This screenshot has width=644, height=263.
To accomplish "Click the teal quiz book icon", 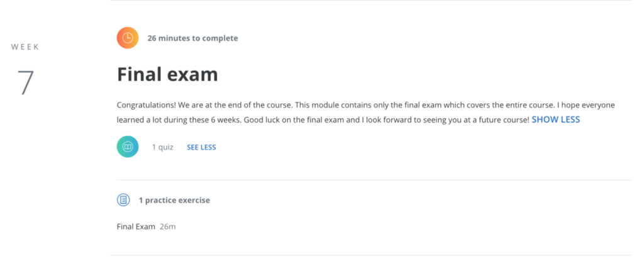I will click(x=128, y=147).
